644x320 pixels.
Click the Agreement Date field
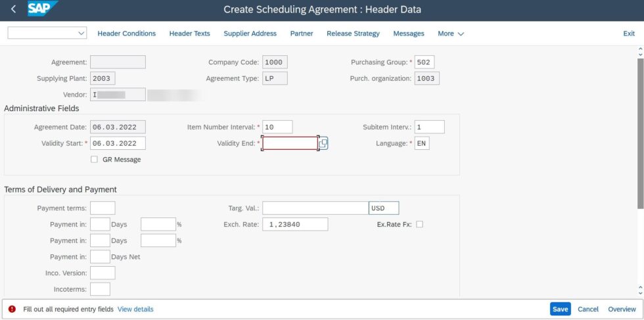[x=118, y=127]
